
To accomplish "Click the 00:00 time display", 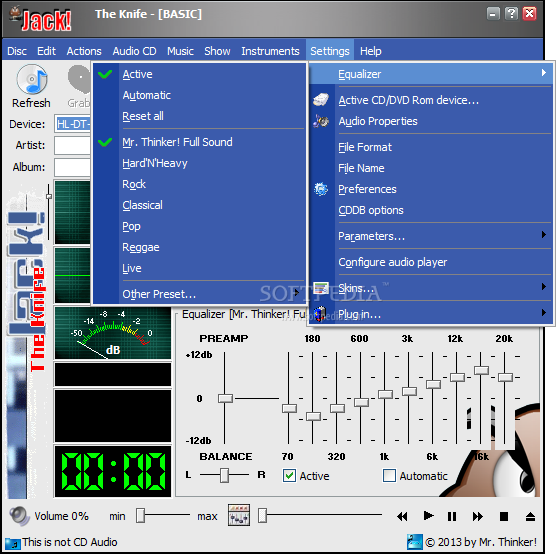I will (113, 471).
